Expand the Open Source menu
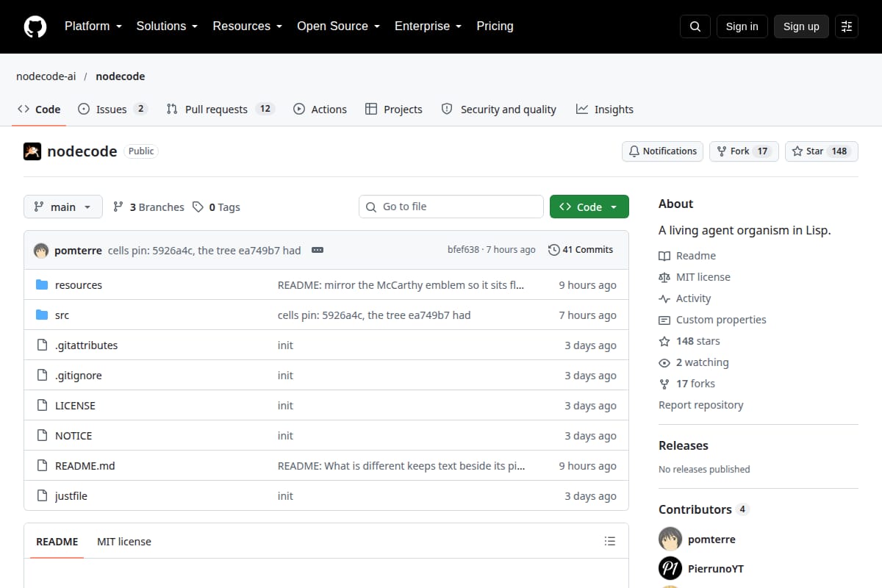882x588 pixels. [338, 26]
